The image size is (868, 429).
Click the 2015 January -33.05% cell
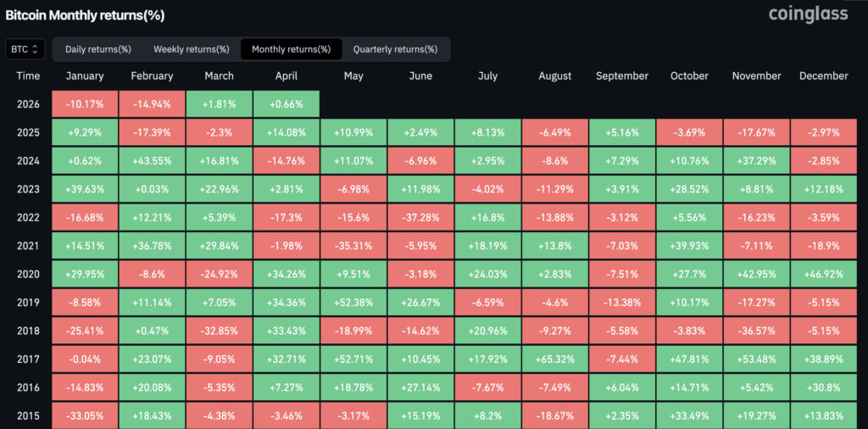[85, 415]
